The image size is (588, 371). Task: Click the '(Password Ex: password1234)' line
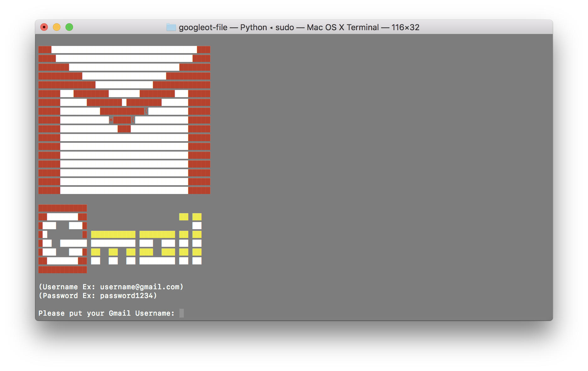pos(98,296)
